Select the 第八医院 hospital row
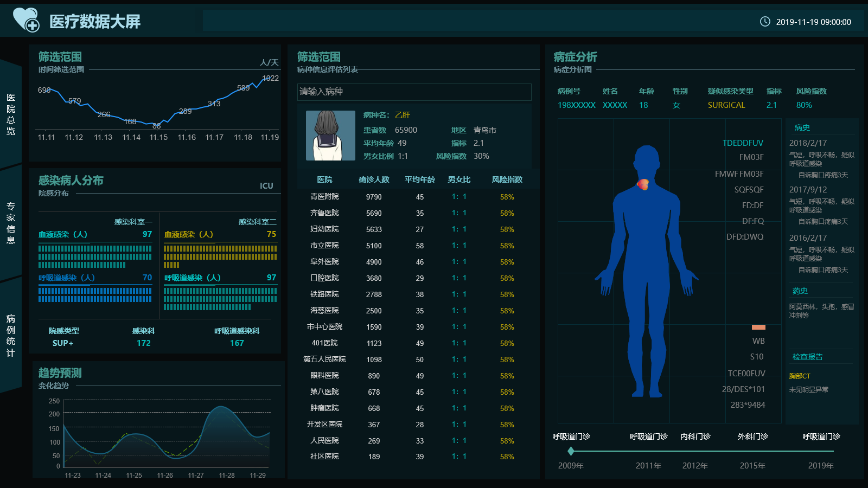Viewport: 868px width, 488px height. 414,392
